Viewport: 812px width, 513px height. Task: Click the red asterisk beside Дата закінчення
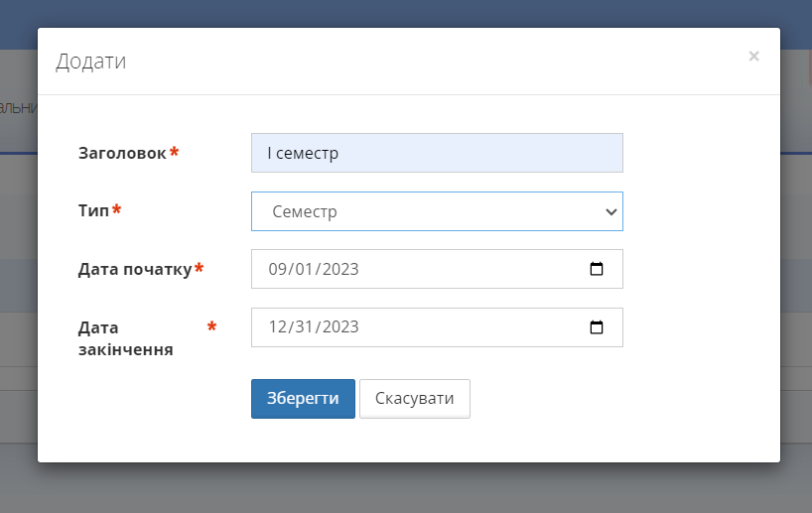click(x=211, y=327)
